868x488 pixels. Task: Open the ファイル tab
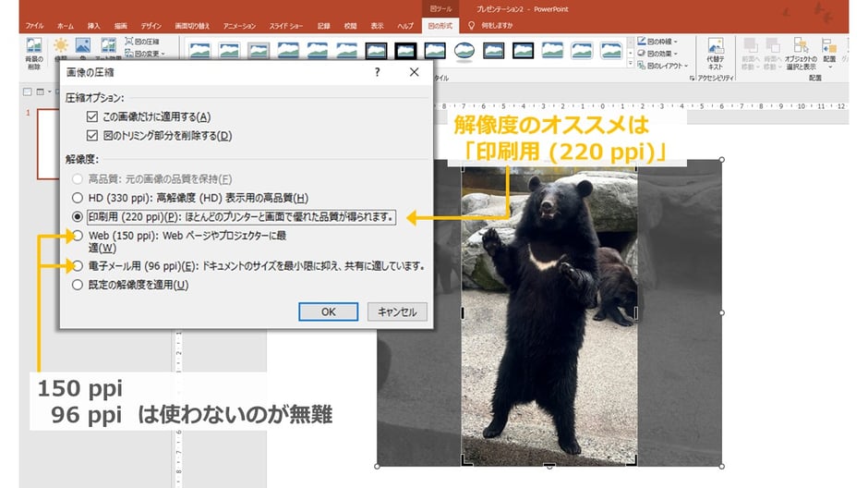coord(34,26)
